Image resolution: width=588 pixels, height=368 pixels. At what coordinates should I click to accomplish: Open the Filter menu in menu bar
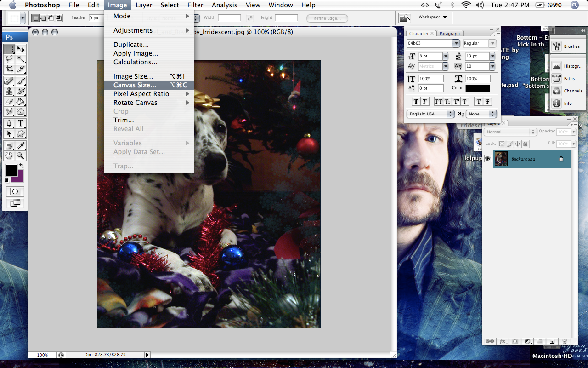tap(195, 5)
